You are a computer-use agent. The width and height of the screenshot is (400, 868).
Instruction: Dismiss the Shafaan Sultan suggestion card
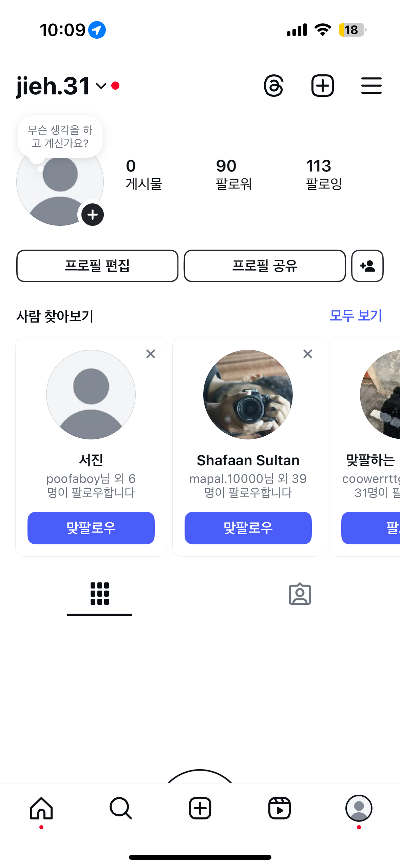tap(308, 354)
